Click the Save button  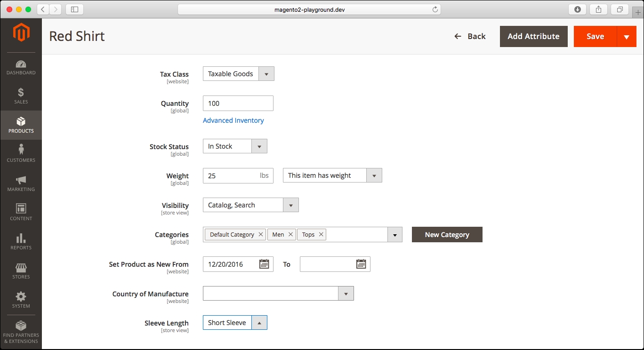pyautogui.click(x=595, y=36)
